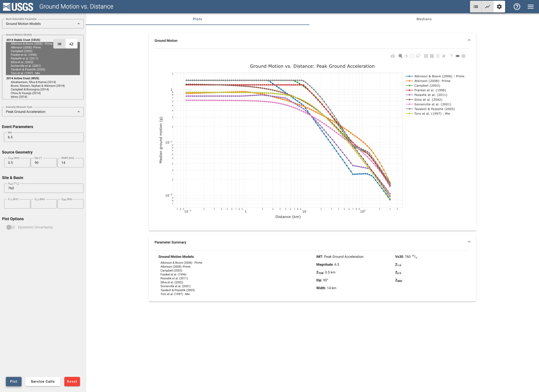This screenshot has height=392, width=539.
Task: Click the Mw input field
Action: [x=44, y=137]
